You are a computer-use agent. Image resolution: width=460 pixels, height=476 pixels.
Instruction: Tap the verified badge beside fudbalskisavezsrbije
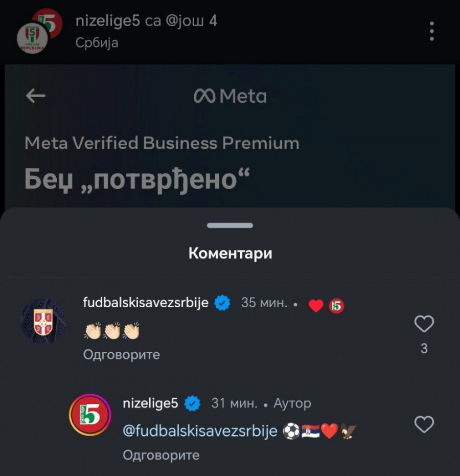[221, 303]
